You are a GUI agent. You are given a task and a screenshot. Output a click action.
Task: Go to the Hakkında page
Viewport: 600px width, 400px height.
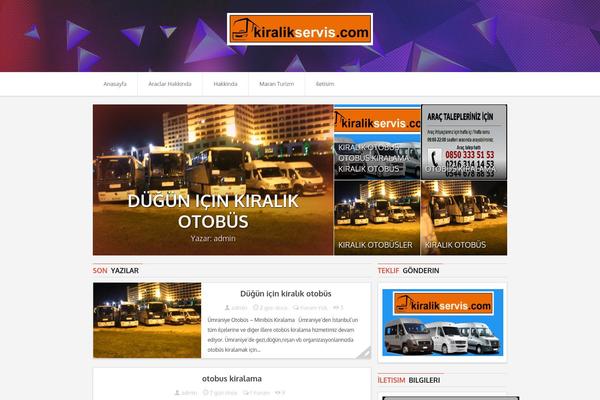tap(225, 84)
